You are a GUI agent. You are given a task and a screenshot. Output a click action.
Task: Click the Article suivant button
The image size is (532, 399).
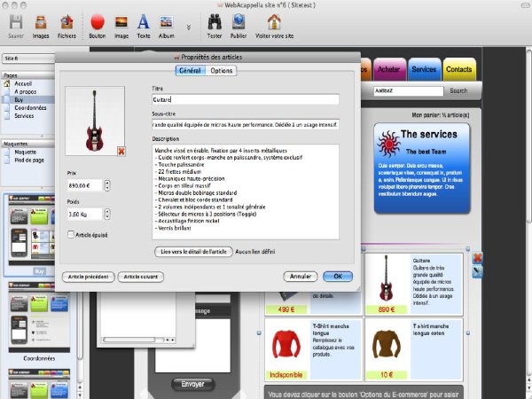point(141,277)
